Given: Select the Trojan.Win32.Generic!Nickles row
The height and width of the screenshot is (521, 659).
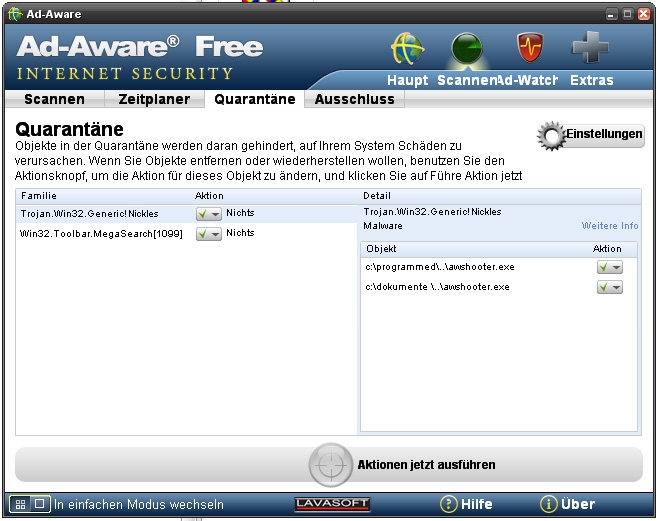Looking at the screenshot, I should 186,213.
